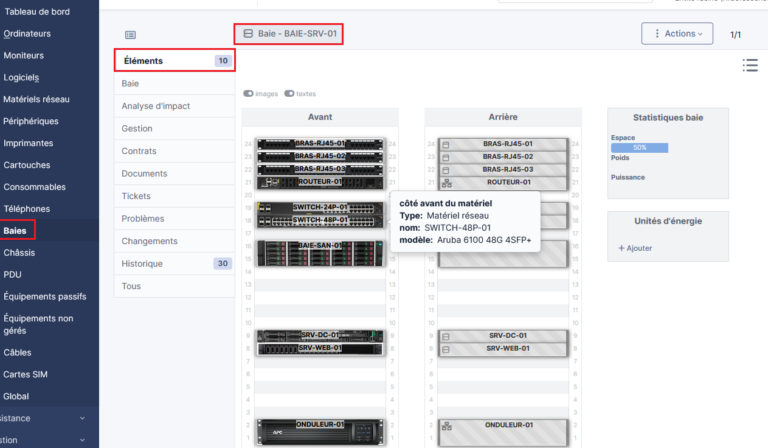Toggle the textes switch
Viewport: 768px width, 448px height.
(x=289, y=94)
